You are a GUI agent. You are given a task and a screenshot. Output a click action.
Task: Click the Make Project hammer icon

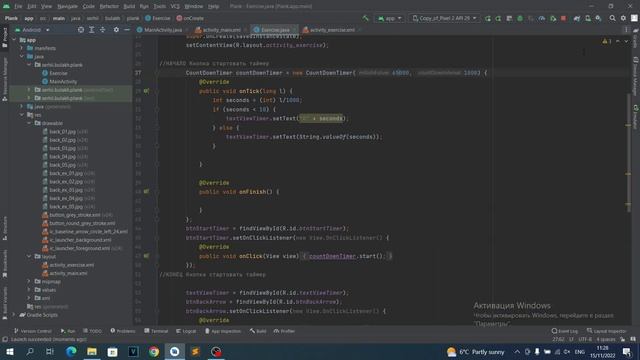click(x=365, y=18)
